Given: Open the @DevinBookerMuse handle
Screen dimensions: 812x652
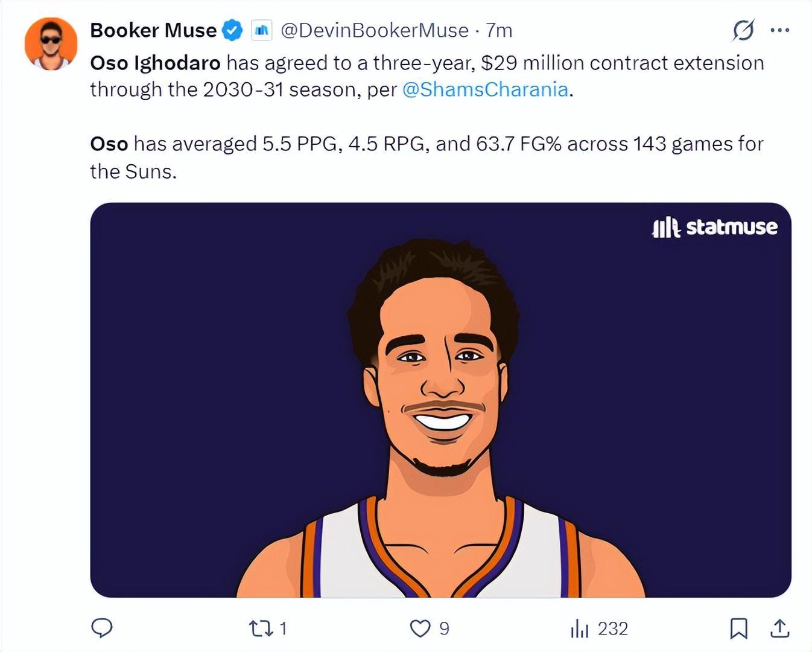Looking at the screenshot, I should click(x=375, y=30).
